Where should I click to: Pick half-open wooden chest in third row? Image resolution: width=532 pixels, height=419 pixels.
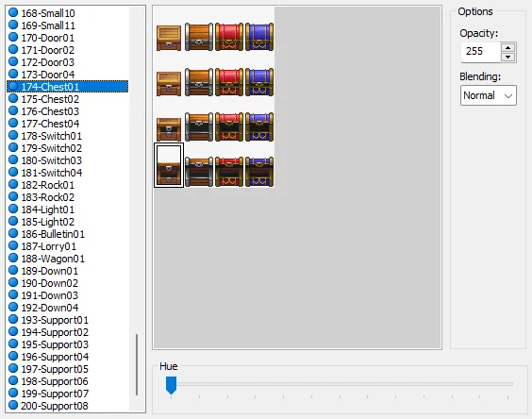[169, 129]
